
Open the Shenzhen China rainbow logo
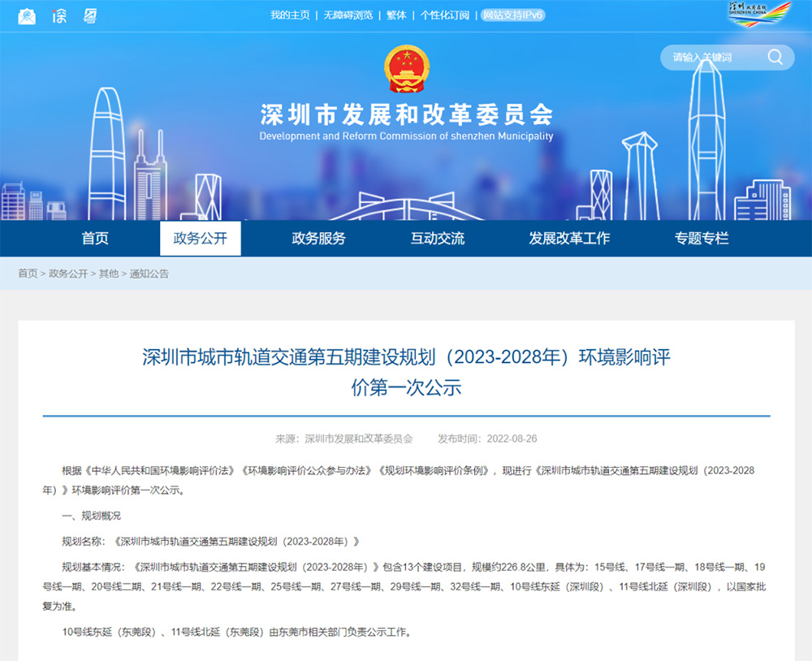point(760,14)
